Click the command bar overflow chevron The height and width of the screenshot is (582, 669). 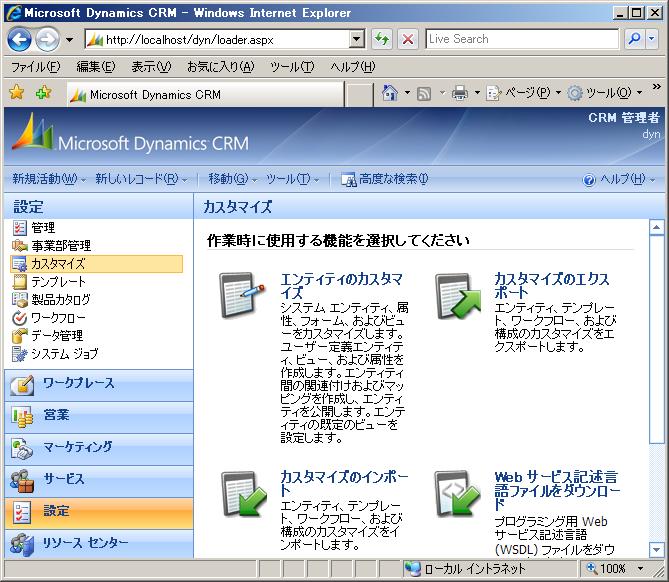656,87
